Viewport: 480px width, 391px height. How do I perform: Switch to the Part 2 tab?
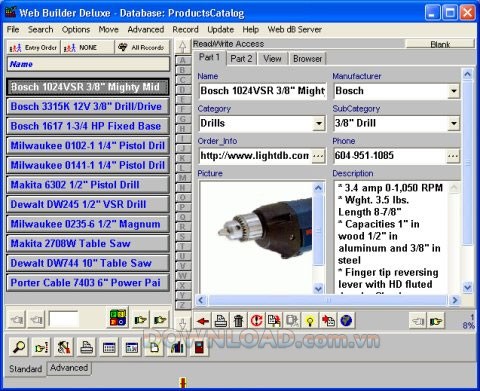[241, 59]
